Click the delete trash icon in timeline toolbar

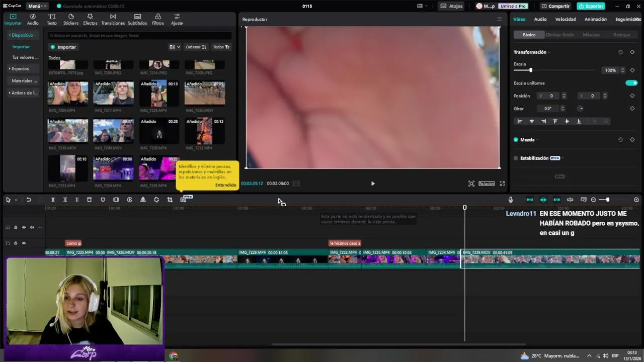pos(89,200)
